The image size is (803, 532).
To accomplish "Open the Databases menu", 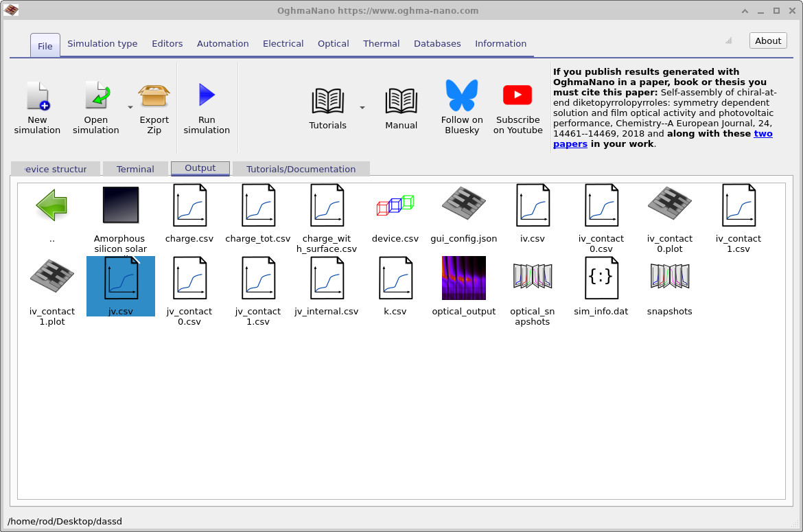I will [x=437, y=43].
